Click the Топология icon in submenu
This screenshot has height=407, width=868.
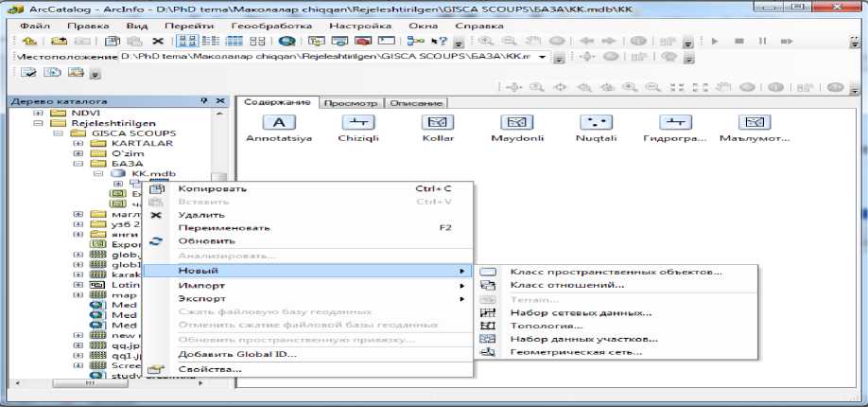point(488,326)
